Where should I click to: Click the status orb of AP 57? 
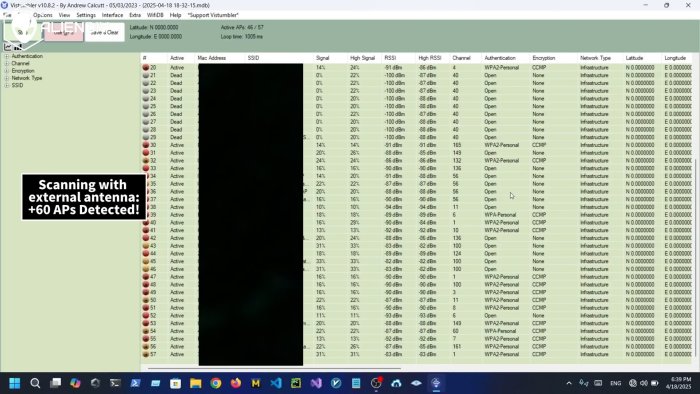146,354
